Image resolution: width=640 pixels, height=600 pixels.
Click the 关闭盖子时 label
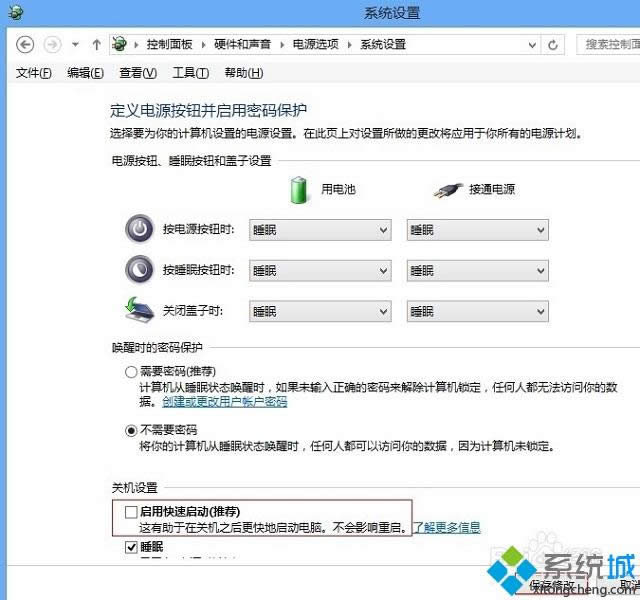click(x=193, y=311)
